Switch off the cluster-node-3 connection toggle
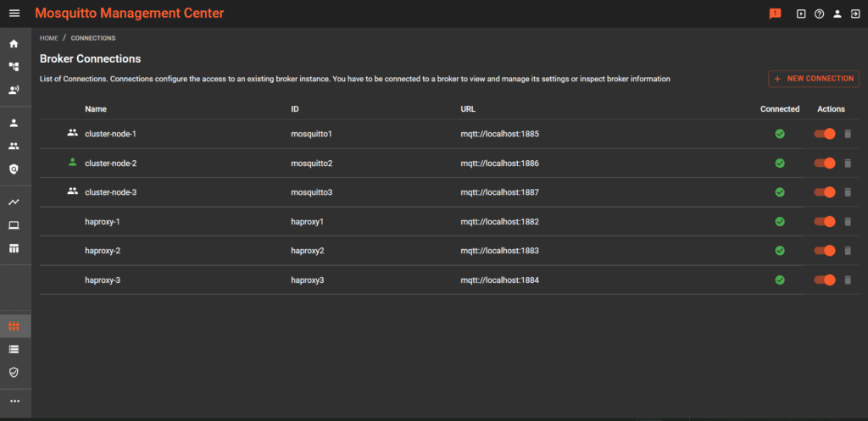 (825, 192)
